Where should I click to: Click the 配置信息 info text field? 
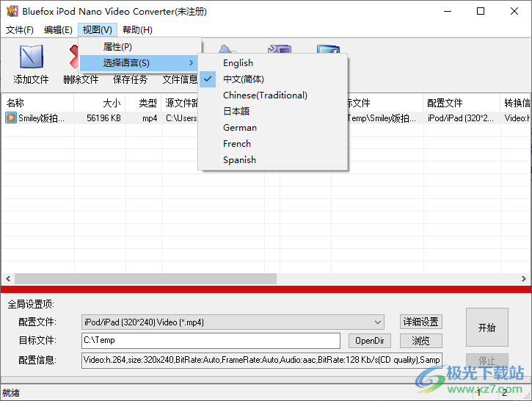click(x=261, y=360)
